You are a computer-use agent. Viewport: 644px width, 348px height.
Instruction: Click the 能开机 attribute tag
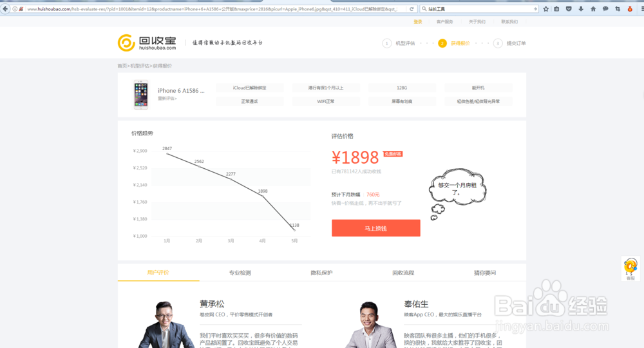[478, 88]
